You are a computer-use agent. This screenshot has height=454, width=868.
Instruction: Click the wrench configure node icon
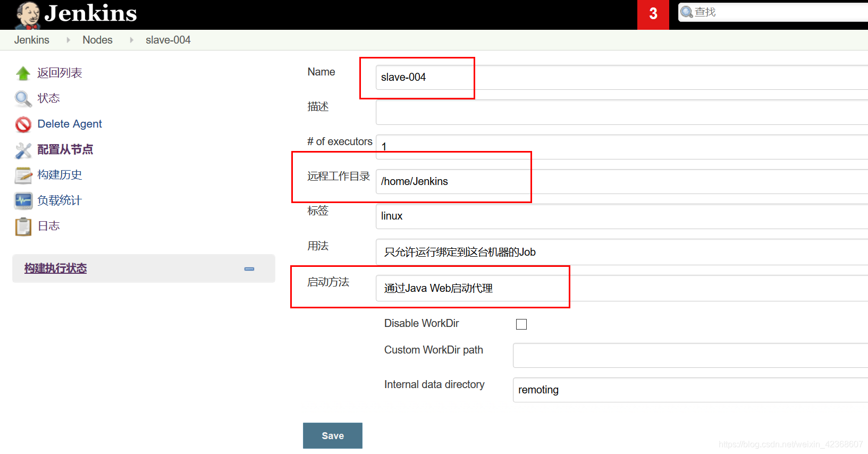click(23, 150)
